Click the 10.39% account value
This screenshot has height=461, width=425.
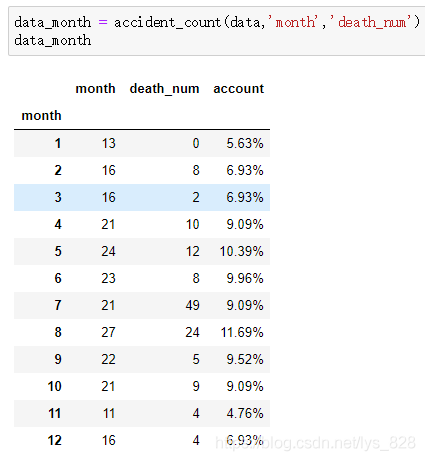tap(242, 251)
